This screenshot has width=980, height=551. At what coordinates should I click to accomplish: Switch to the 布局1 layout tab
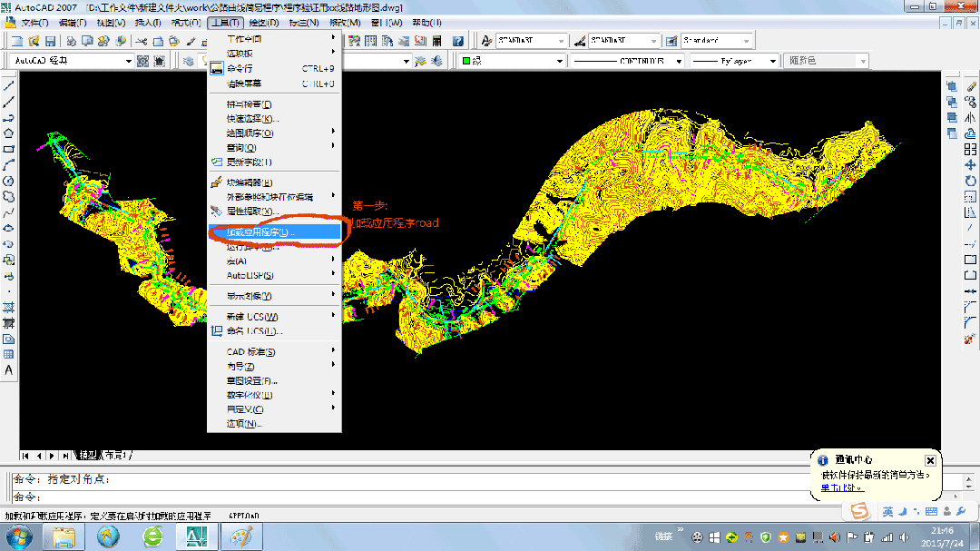[x=117, y=456]
